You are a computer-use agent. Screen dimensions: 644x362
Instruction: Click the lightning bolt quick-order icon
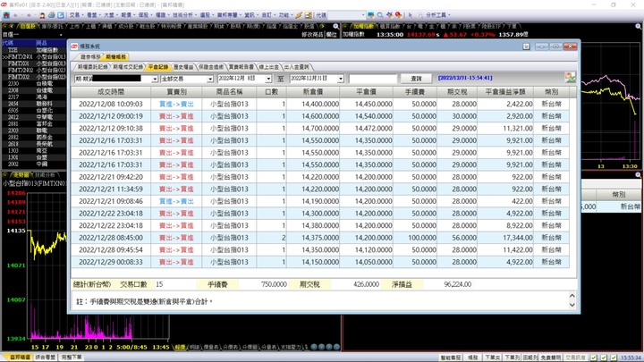tap(299, 15)
